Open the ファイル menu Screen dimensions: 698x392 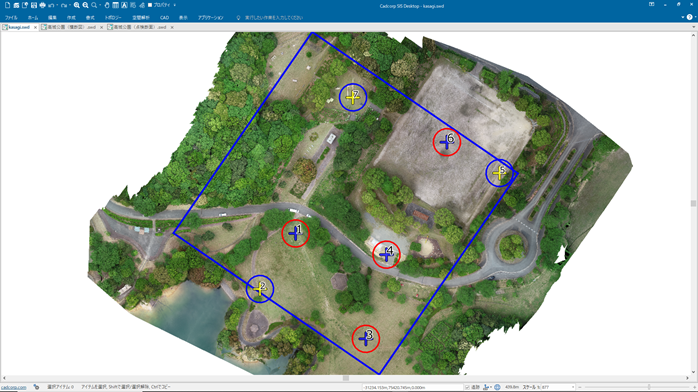(11, 18)
